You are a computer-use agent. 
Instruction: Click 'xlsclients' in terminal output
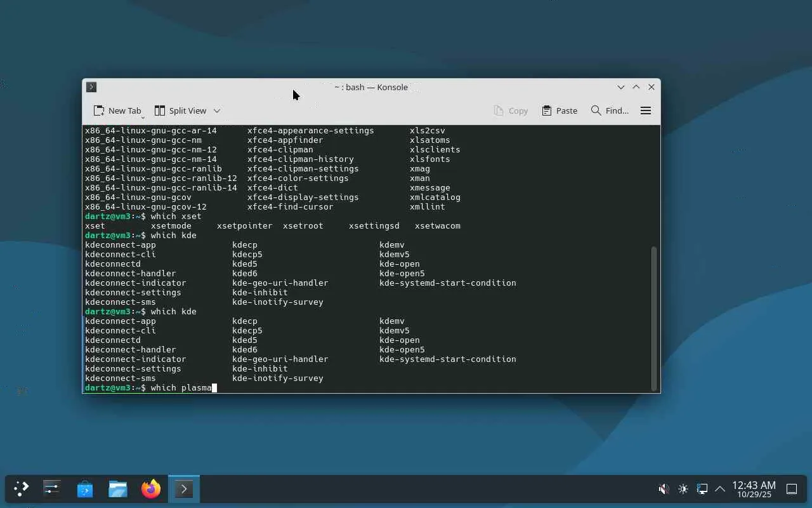click(435, 150)
